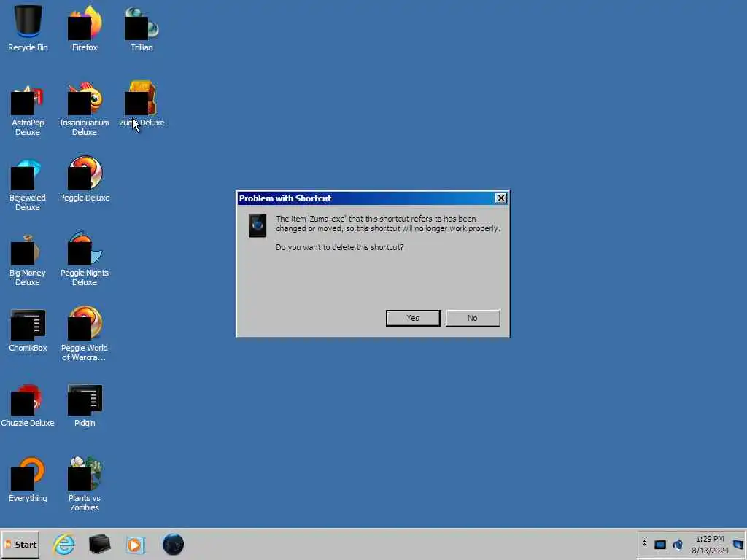Select the Chuzzle Deluxe shortcut
The height and width of the screenshot is (560, 747).
pyautogui.click(x=28, y=405)
